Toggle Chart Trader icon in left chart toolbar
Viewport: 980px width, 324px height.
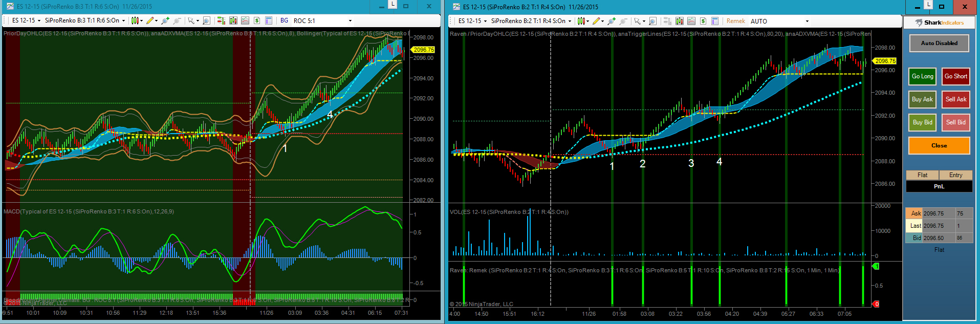pyautogui.click(x=221, y=20)
